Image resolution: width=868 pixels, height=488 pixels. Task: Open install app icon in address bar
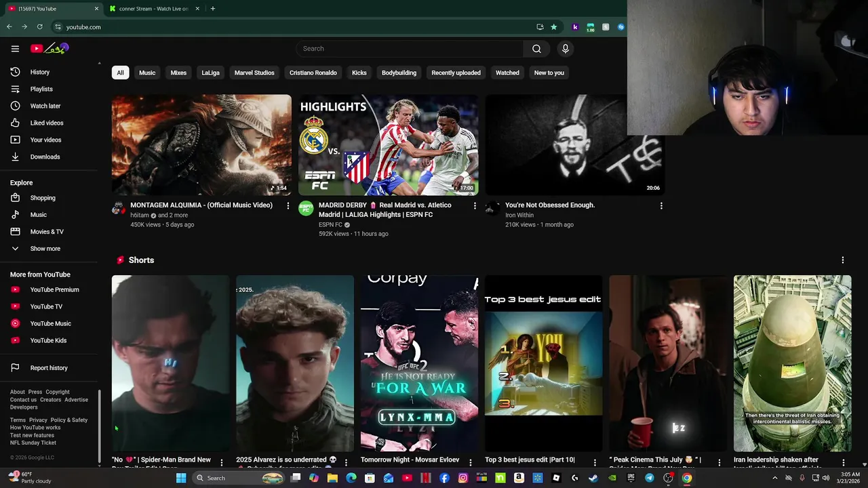[540, 27]
